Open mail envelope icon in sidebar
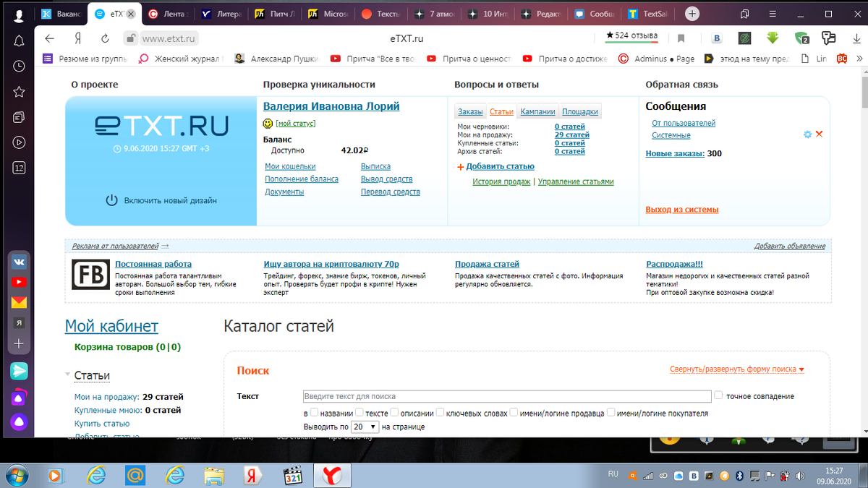Viewport: 868px width, 488px height. tap(19, 302)
